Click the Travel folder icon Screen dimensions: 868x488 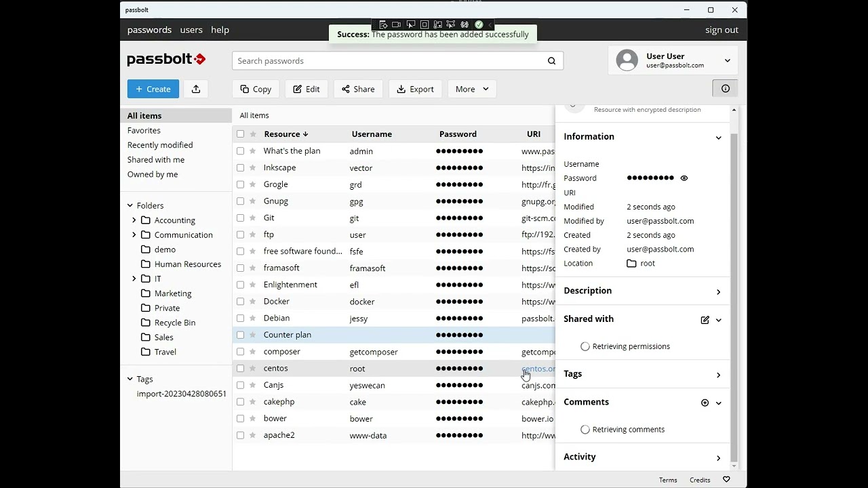[146, 352]
